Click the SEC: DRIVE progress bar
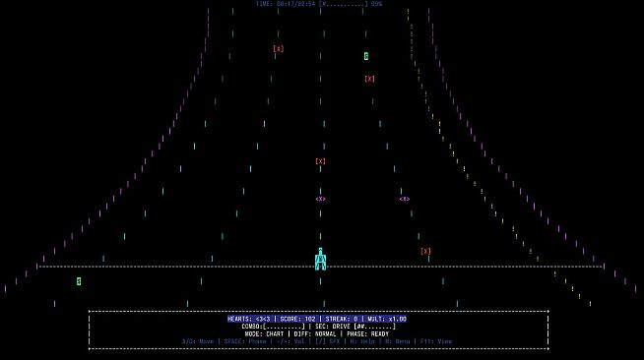This screenshot has width=644, height=360. (x=374, y=327)
